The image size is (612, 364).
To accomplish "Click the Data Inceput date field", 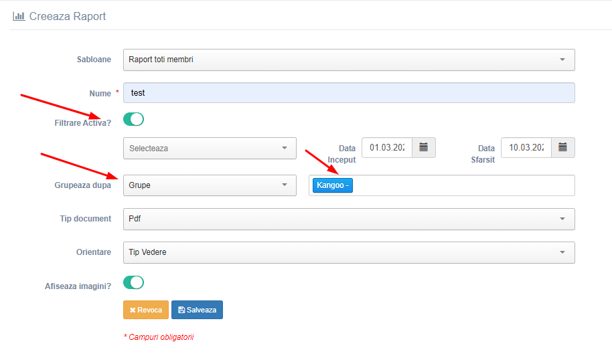I will coord(387,147).
